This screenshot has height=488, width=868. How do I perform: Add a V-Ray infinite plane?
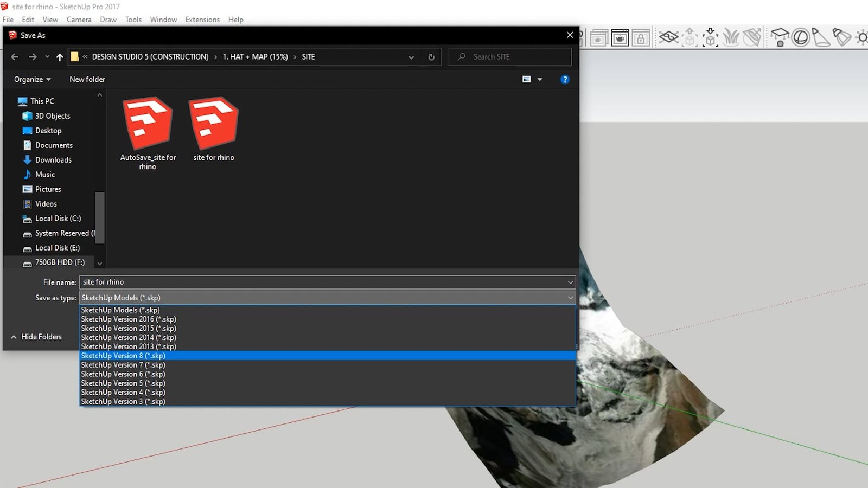pos(669,37)
